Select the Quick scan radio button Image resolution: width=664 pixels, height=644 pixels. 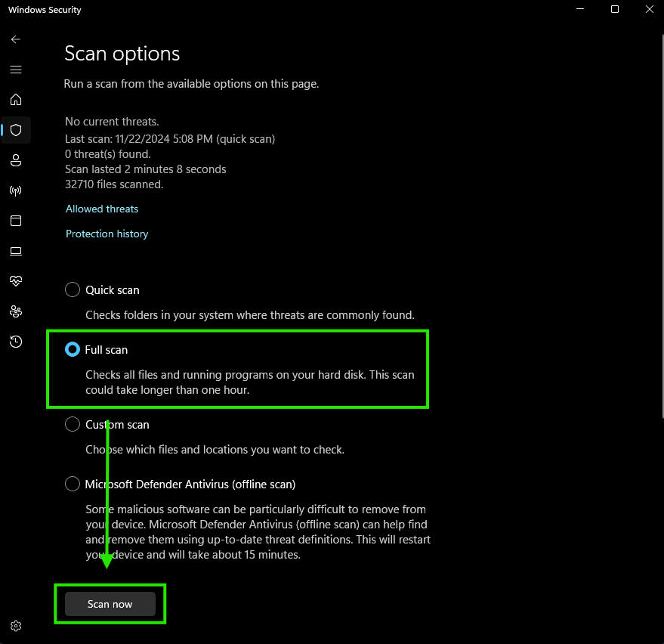(73, 289)
